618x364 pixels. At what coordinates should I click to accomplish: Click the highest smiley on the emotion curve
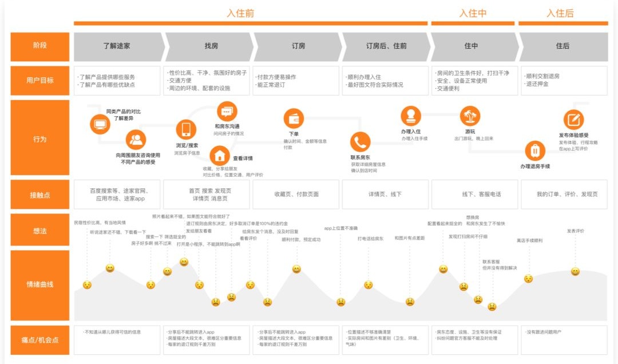[x=183, y=262]
